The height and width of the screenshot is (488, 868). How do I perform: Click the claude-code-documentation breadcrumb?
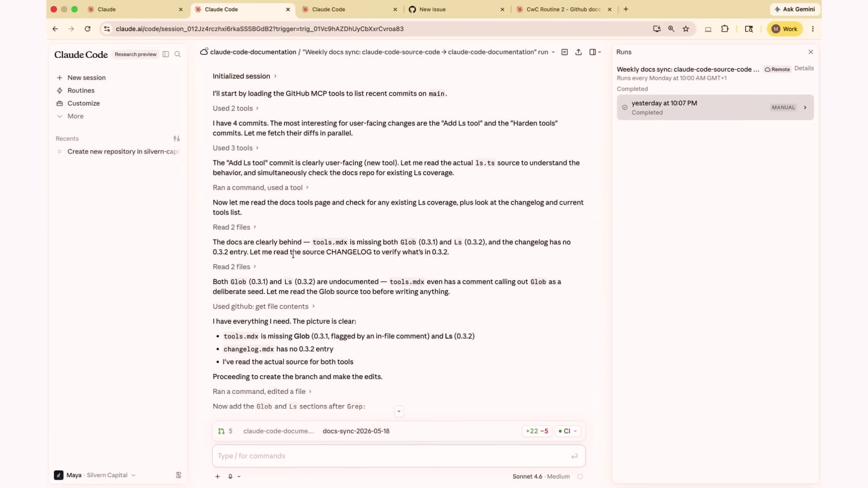253,52
